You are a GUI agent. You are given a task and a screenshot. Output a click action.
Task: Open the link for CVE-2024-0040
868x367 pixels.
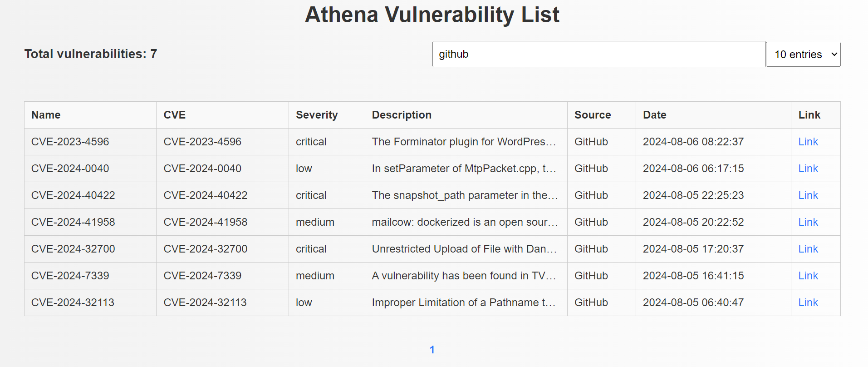[808, 169]
